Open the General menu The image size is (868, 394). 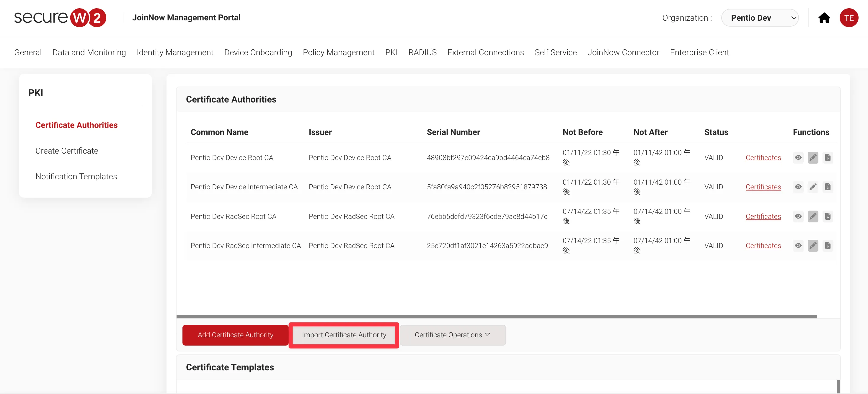(x=28, y=53)
